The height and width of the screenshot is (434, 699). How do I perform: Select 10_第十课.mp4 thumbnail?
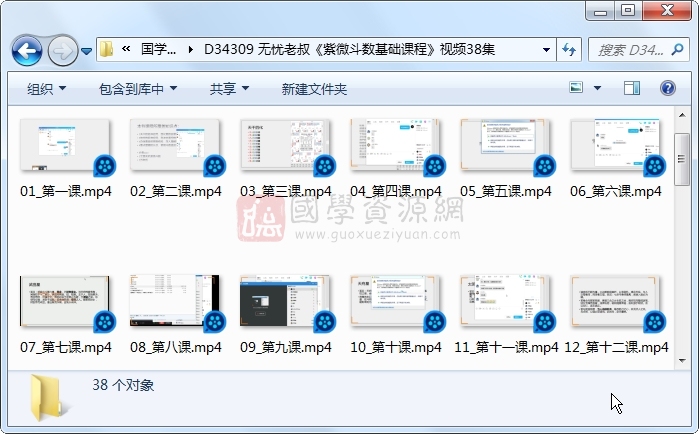395,301
